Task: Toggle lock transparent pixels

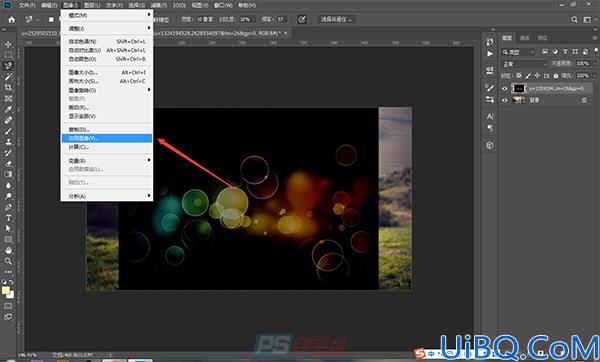Action: (518, 76)
